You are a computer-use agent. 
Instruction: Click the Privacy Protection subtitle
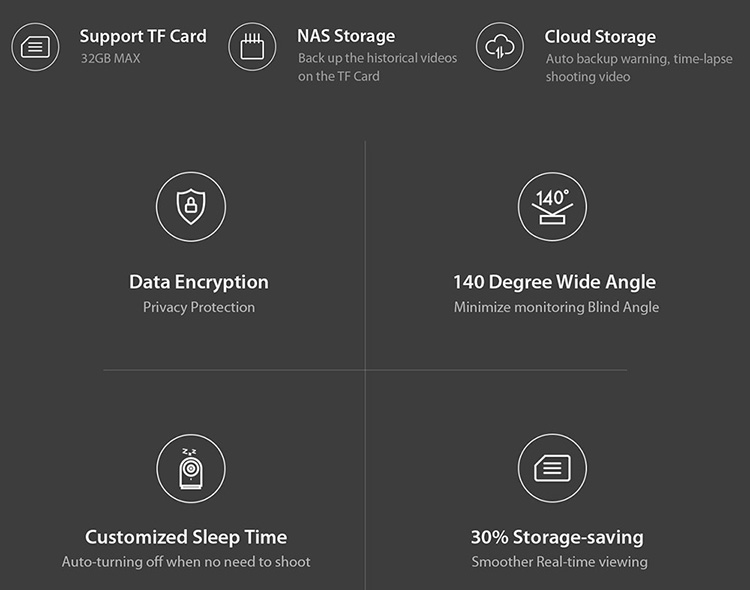point(199,307)
